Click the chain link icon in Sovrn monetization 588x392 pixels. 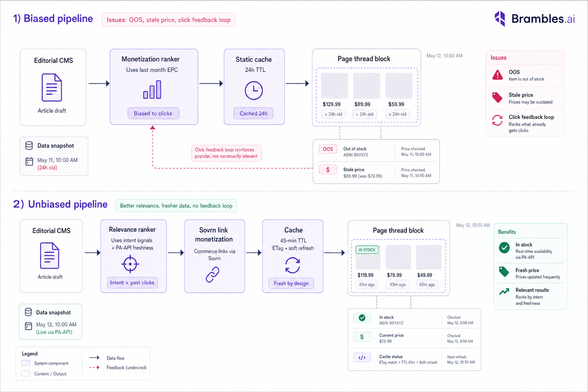click(x=213, y=274)
